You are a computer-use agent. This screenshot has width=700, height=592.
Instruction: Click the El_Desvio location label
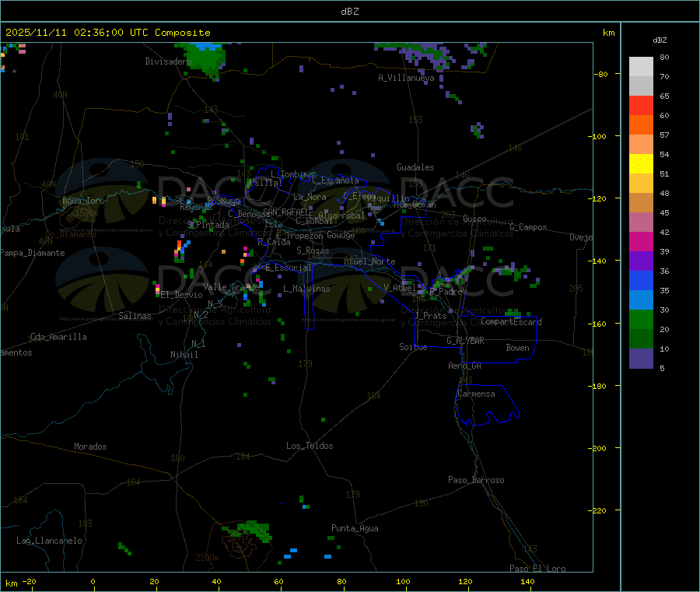pyautogui.click(x=181, y=295)
